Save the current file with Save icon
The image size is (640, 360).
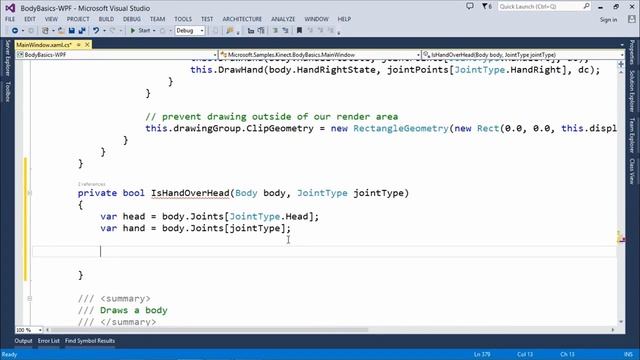pos(72,31)
